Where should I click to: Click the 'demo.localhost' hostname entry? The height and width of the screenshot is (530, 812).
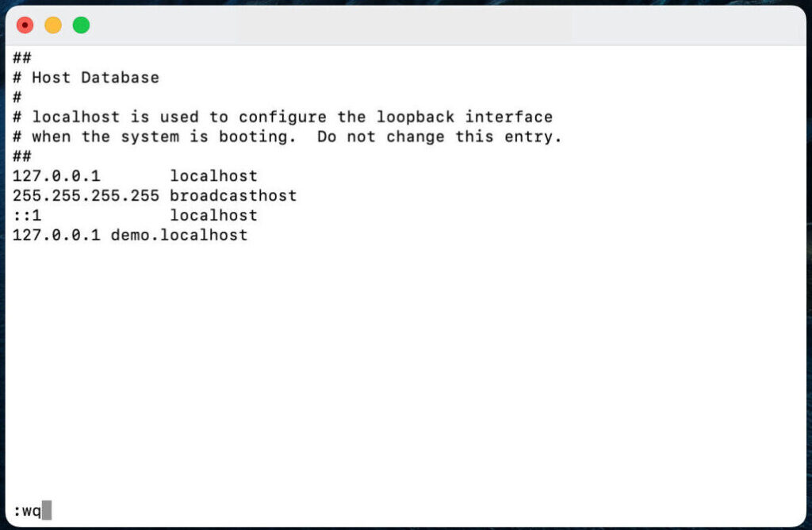pyautogui.click(x=179, y=235)
